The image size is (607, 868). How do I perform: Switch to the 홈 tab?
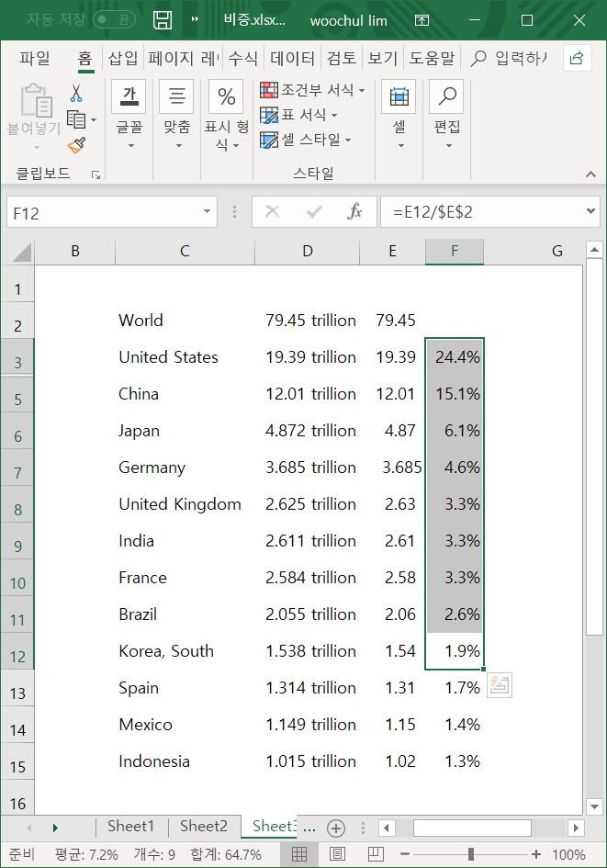(84, 58)
